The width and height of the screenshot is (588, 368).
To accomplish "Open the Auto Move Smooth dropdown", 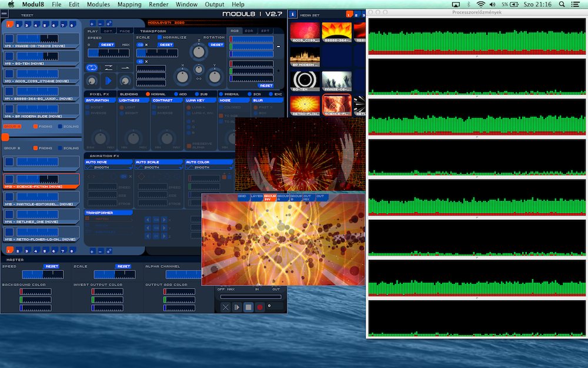I will (x=109, y=167).
